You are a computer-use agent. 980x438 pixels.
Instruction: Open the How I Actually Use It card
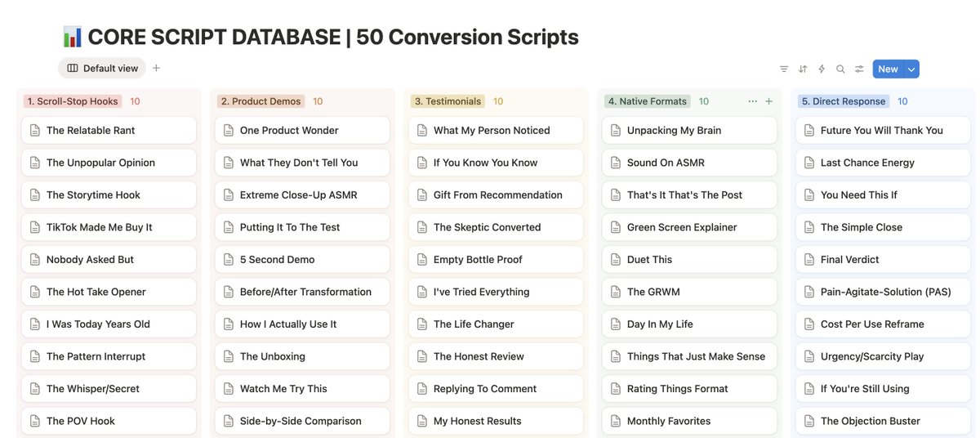302,324
